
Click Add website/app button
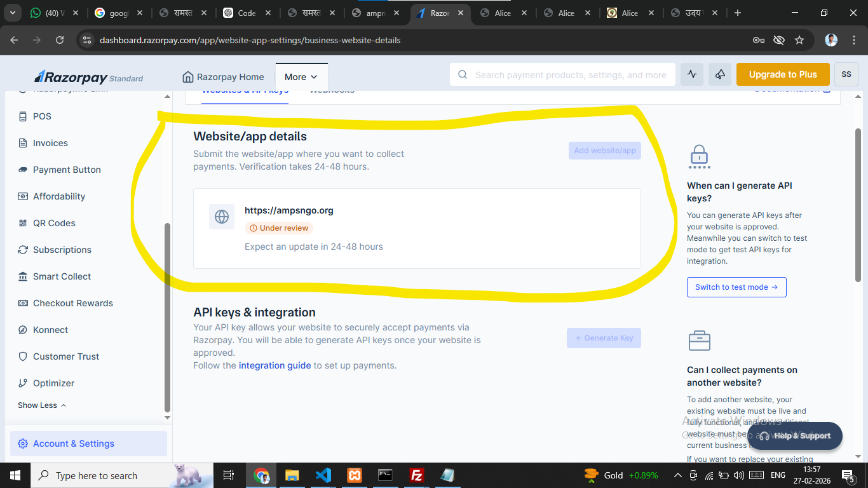[605, 151]
